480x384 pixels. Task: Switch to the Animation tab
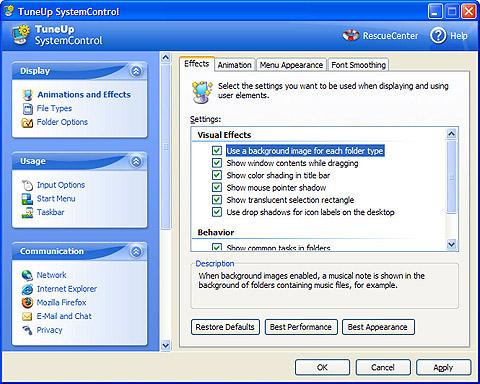[235, 65]
